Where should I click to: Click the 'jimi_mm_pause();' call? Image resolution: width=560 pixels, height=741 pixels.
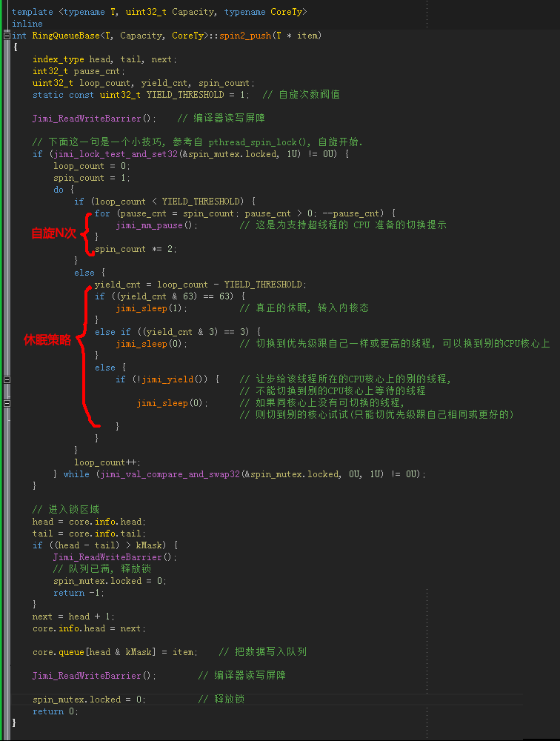[157, 225]
